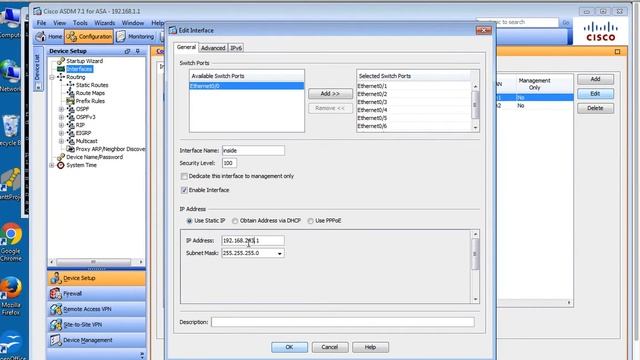Click the Device Management panel icon
640x360 pixels.
click(x=56, y=340)
